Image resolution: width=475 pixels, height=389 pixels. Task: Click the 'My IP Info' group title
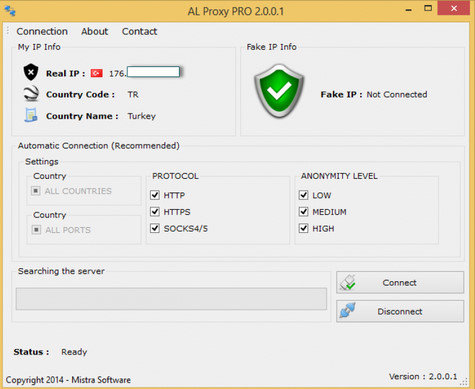[x=39, y=47]
